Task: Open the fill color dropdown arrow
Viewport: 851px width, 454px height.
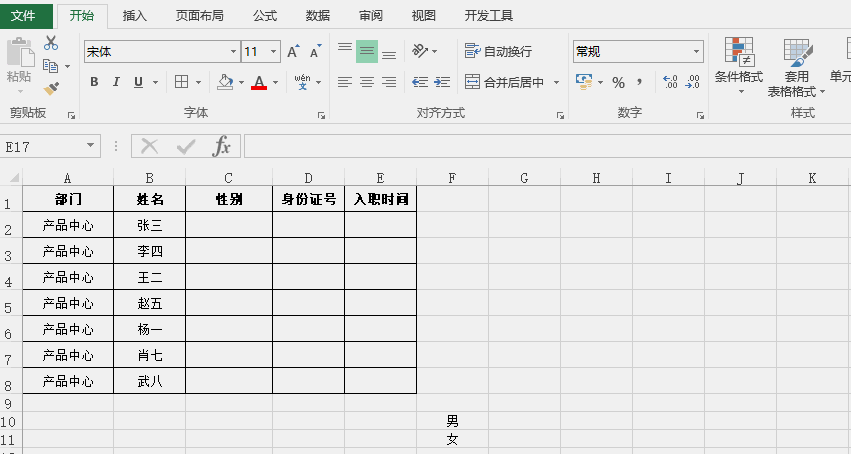Action: pos(241,82)
